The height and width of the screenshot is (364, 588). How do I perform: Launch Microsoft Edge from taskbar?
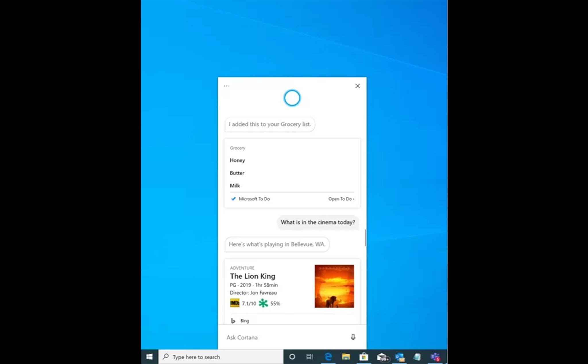pos(328,357)
